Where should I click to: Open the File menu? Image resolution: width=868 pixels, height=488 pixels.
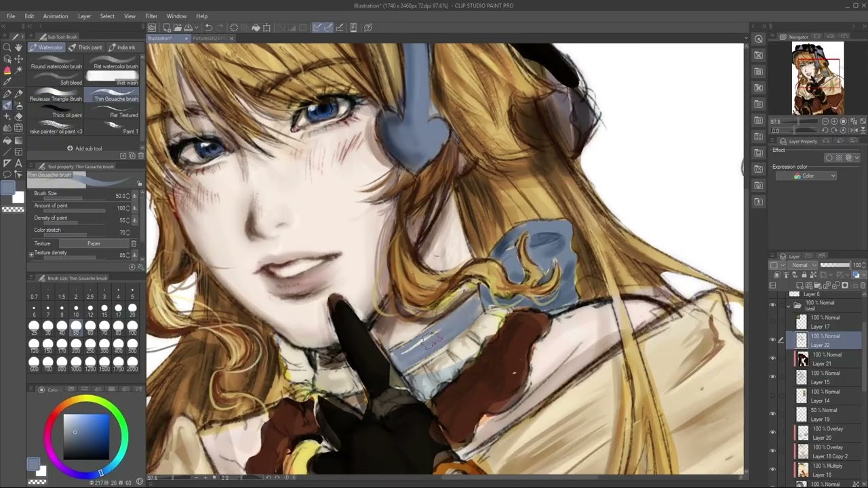click(x=11, y=16)
